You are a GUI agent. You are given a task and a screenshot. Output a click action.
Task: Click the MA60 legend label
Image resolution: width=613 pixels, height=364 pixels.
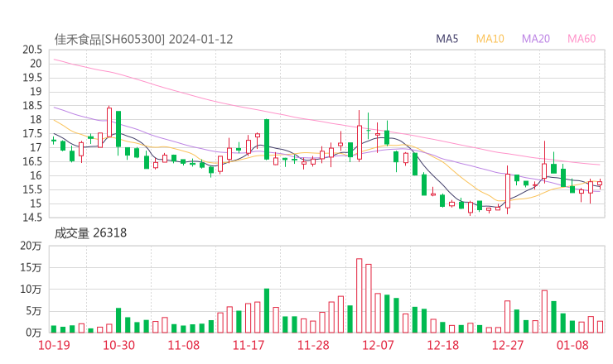[582, 39]
